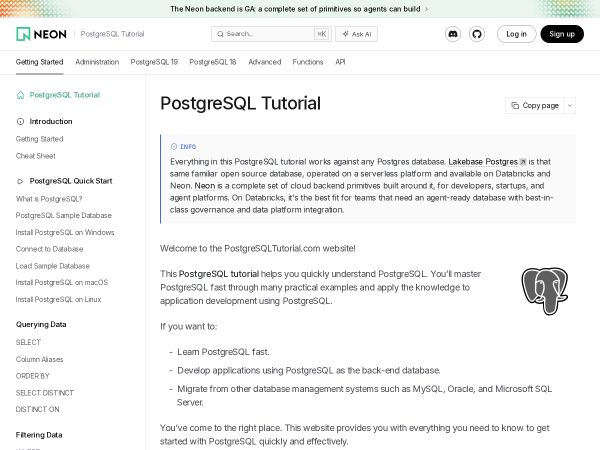600x450 pixels.
Task: Click the PostgreSQL Quick Start play icon
Action: point(20,181)
